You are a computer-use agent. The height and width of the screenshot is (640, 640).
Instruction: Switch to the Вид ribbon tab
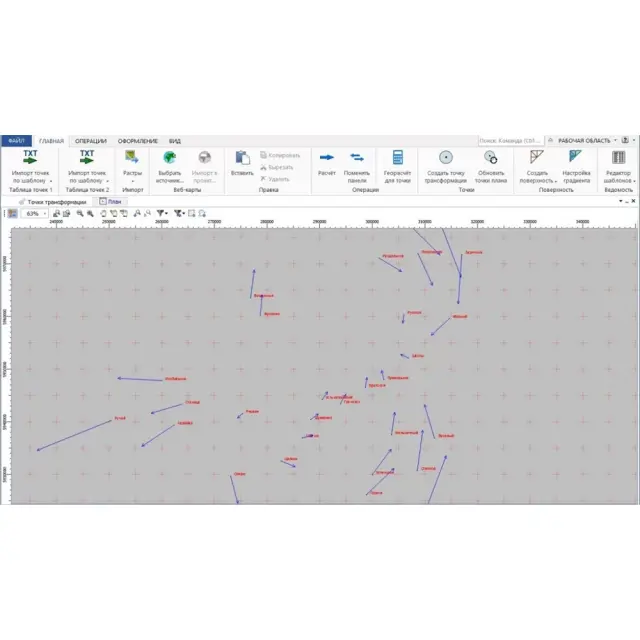pos(175,141)
